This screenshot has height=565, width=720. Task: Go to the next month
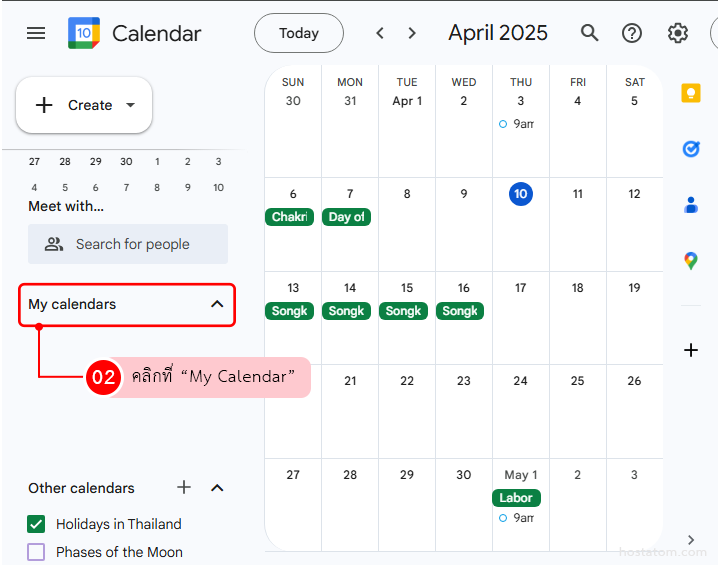(x=412, y=33)
